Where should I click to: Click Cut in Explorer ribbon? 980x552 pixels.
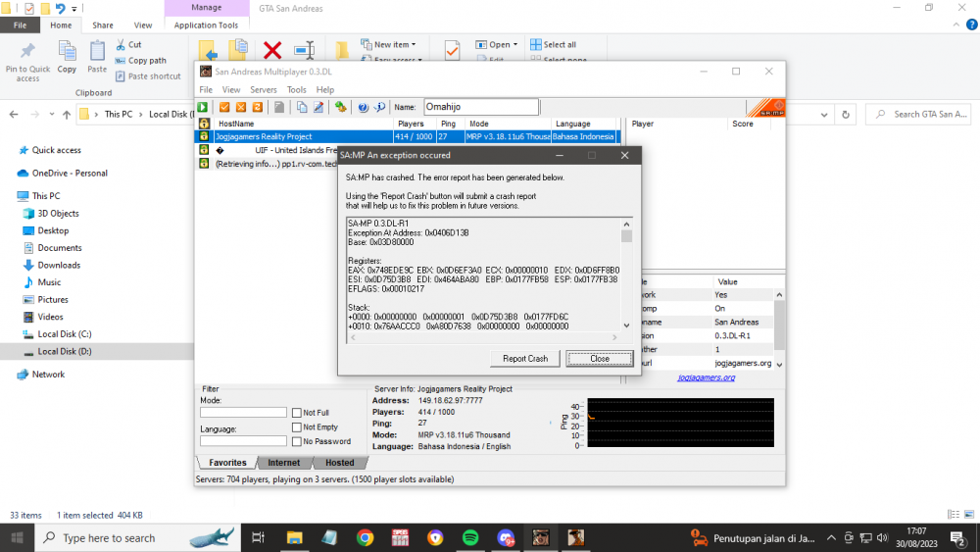pos(128,44)
